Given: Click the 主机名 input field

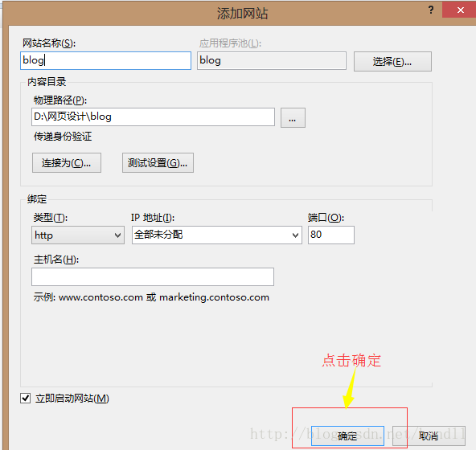Looking at the screenshot, I should [153, 276].
